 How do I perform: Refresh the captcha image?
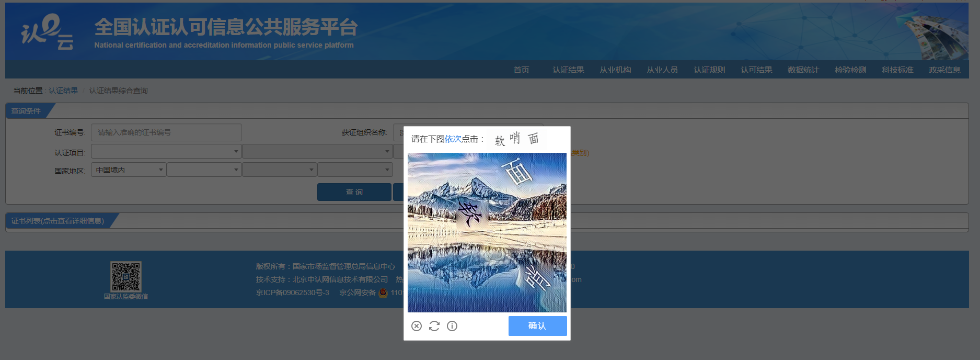(x=434, y=326)
